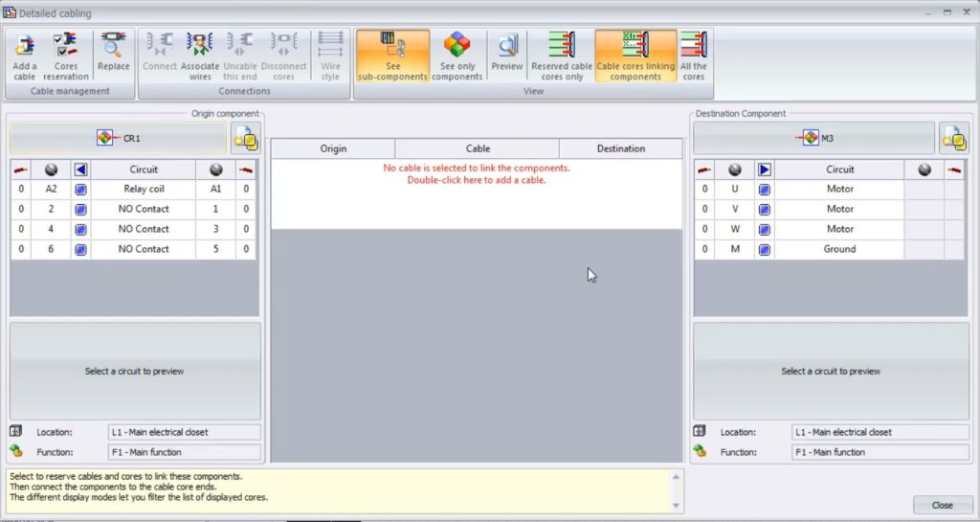Click destination Location field L1 - Main electrical closet
The image size is (980, 522).
coord(880,432)
